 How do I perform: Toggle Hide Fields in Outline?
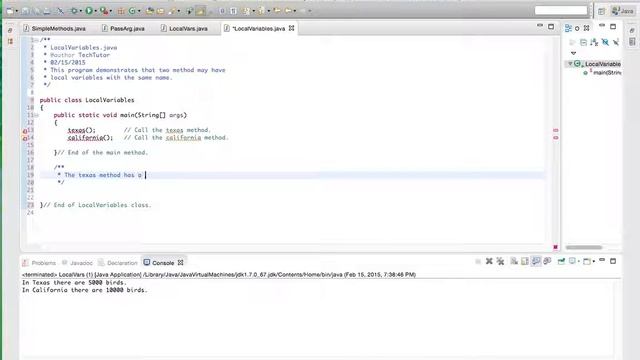click(605, 42)
